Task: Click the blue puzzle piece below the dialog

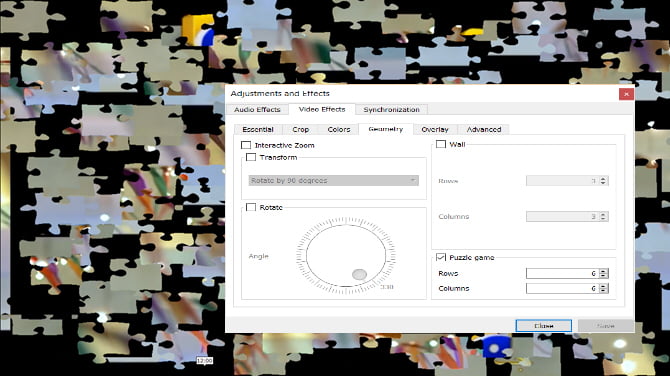Action: 497,346
